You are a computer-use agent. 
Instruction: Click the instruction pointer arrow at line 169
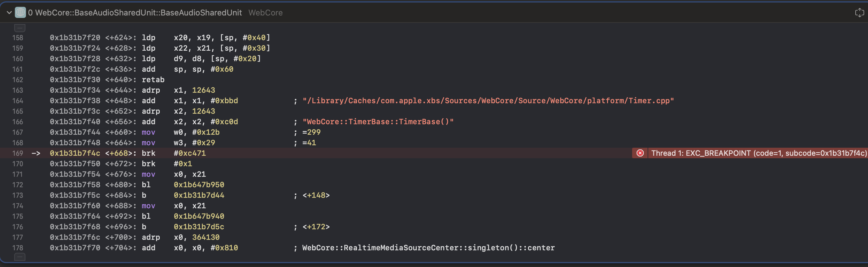click(36, 153)
